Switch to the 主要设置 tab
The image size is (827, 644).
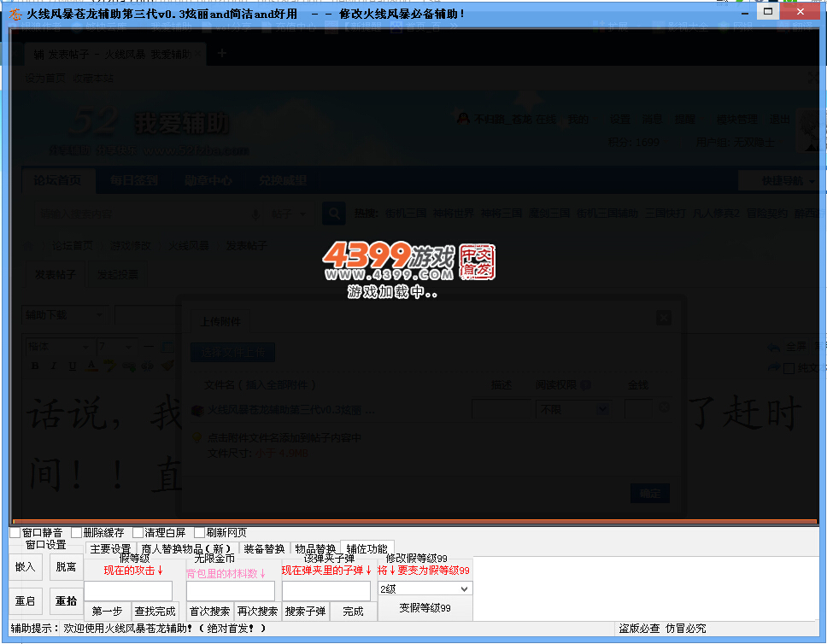coord(111,549)
